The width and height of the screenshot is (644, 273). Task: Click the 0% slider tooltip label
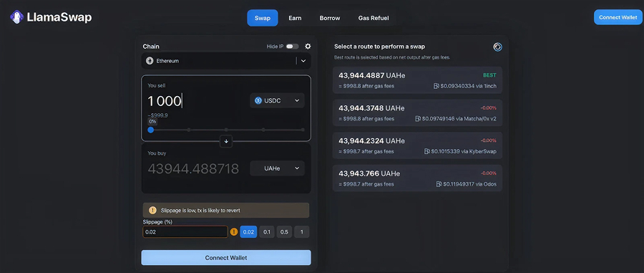152,122
